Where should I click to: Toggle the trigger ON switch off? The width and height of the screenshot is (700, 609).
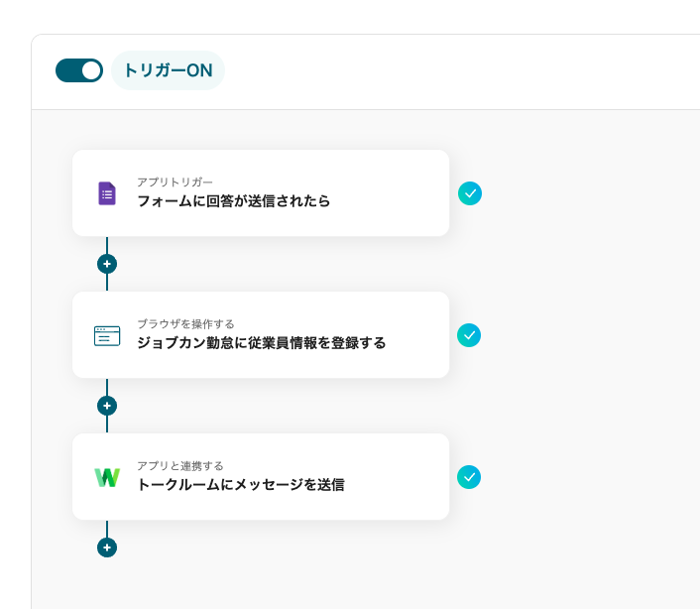(79, 70)
